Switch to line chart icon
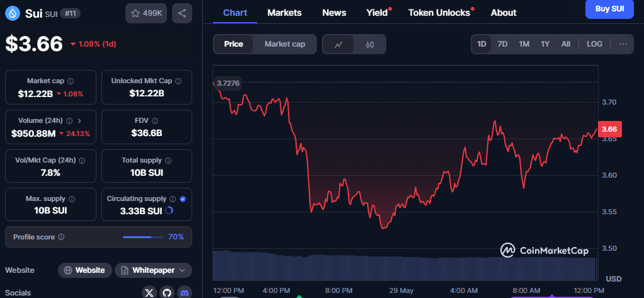 pos(338,44)
